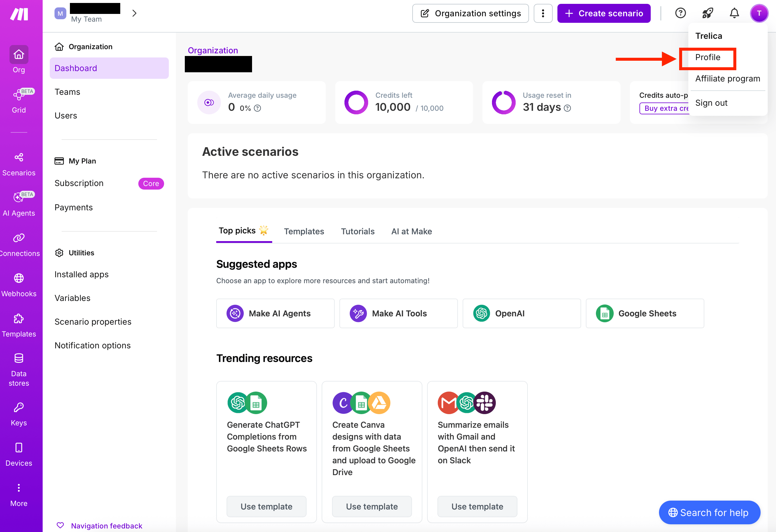The height and width of the screenshot is (532, 776).
Task: Open the three-dot menu beside Organization settings
Action: [x=543, y=13]
